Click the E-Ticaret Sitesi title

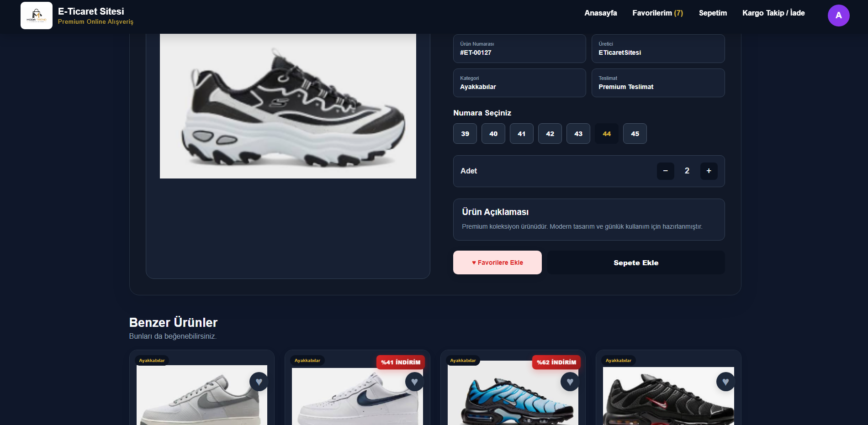pos(91,11)
